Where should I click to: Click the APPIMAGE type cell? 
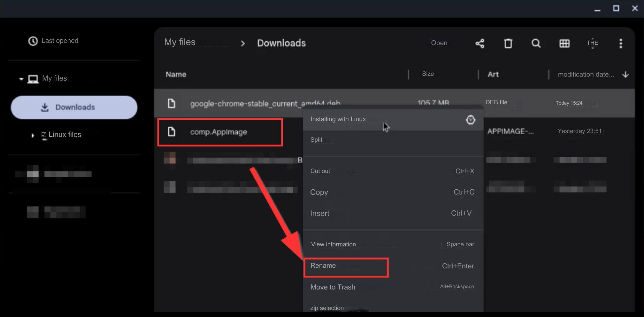pyautogui.click(x=510, y=131)
